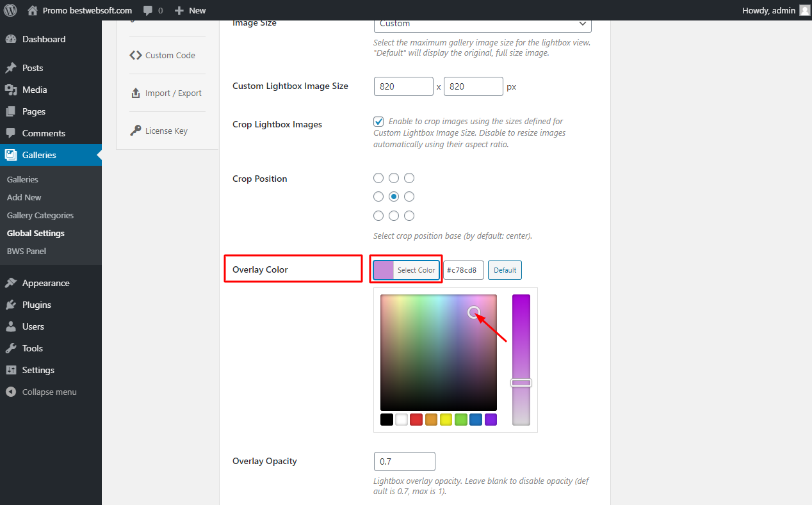Click the License Key key icon
This screenshot has width=812, height=505.
point(135,131)
